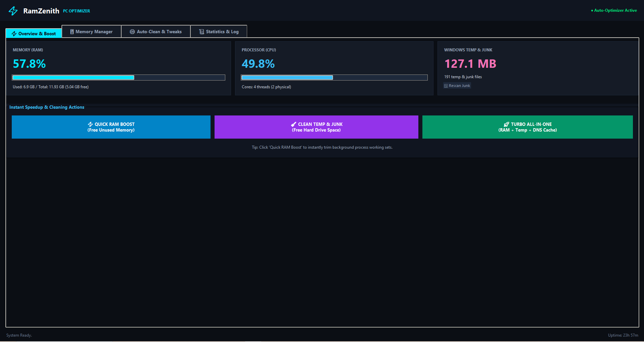Click the tip text about Quick RAM Boost
This screenshot has width=644, height=342.
click(x=322, y=147)
